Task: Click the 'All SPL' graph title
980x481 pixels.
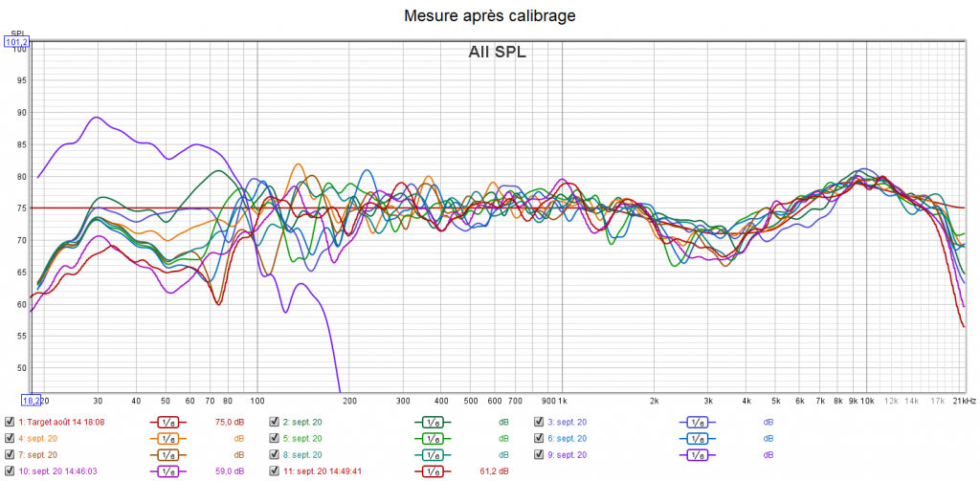Action: pos(496,53)
